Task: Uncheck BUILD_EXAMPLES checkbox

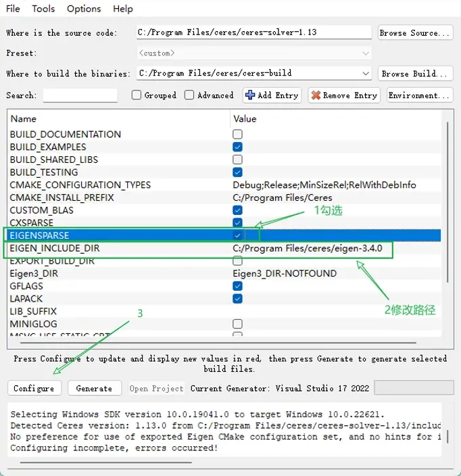Action: [x=237, y=147]
